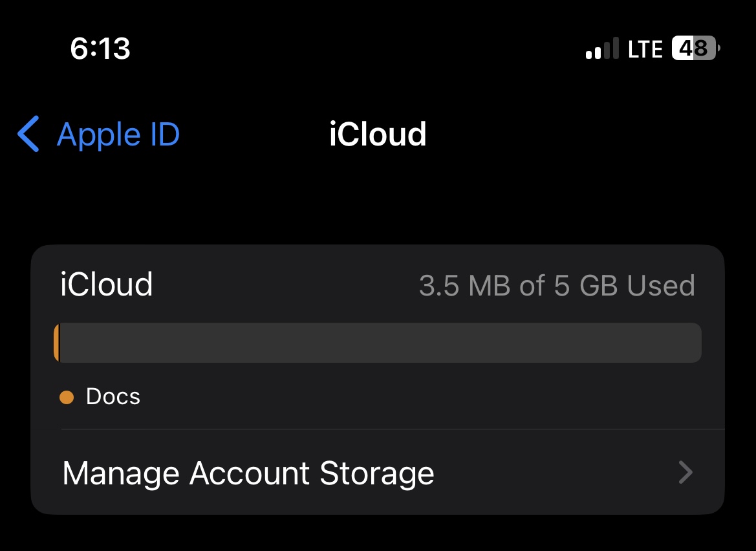This screenshot has height=551, width=756.
Task: Tap the 3.5 MB of 5 GB Used text
Action: 557,285
